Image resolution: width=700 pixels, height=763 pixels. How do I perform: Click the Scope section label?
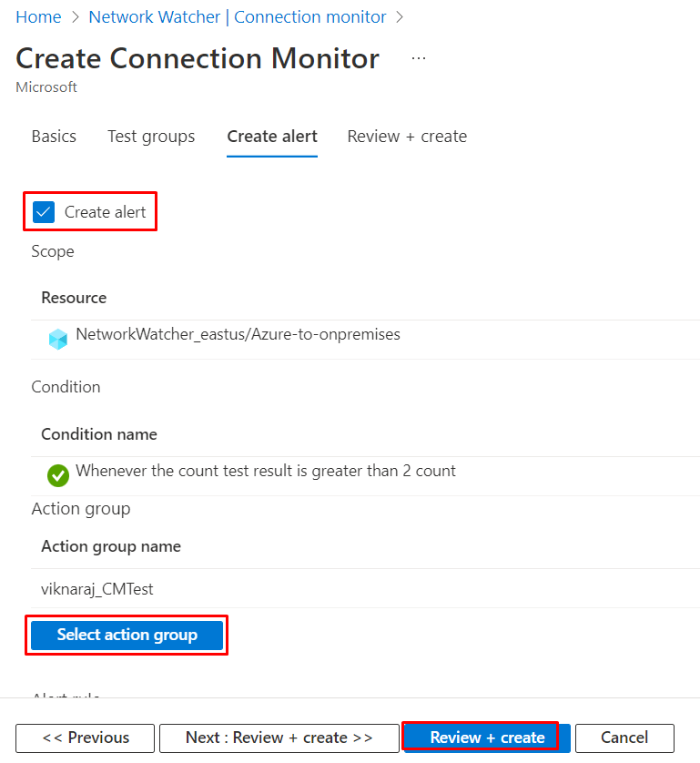pos(52,251)
